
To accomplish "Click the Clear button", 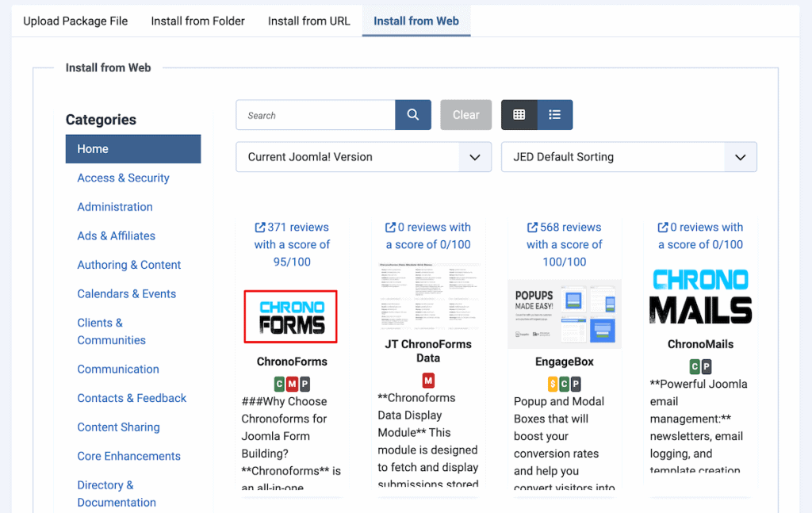I will click(x=466, y=115).
